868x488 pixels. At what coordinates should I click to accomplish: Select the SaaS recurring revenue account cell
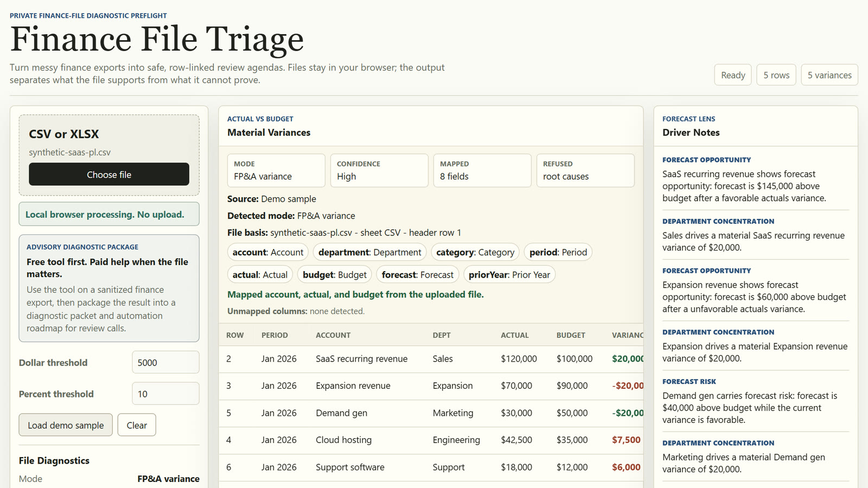coord(362,359)
